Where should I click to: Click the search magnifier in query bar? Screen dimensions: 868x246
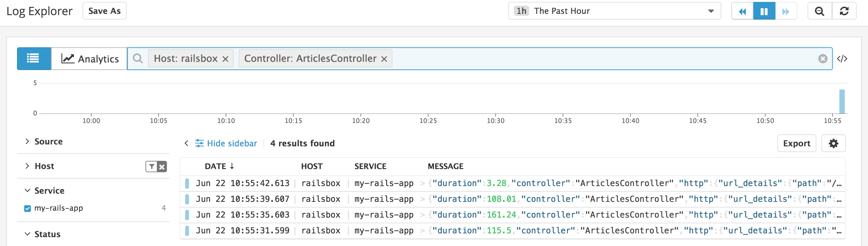click(x=138, y=58)
